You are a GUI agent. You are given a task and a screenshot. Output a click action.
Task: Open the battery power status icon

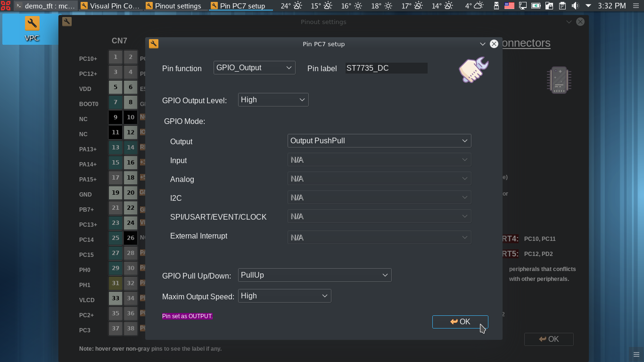coord(536,6)
